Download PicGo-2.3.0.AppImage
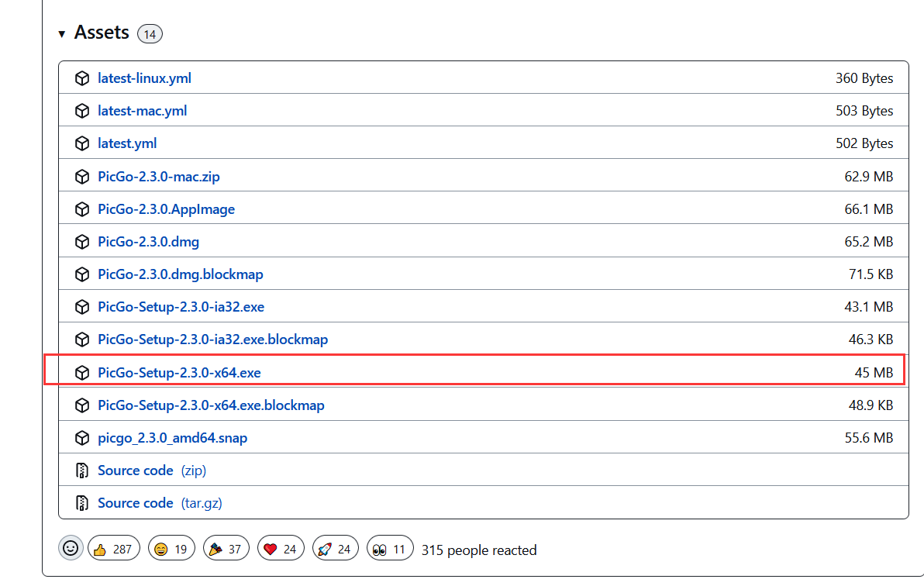 166,209
